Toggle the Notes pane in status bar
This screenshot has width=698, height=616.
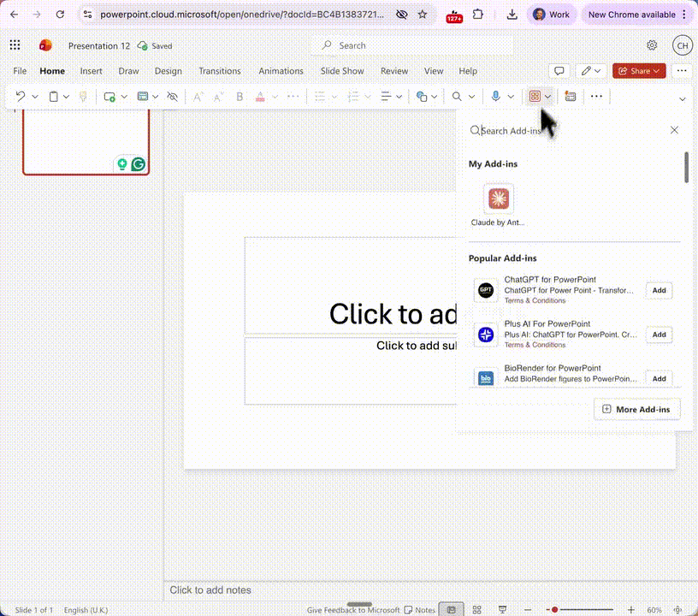click(419, 610)
